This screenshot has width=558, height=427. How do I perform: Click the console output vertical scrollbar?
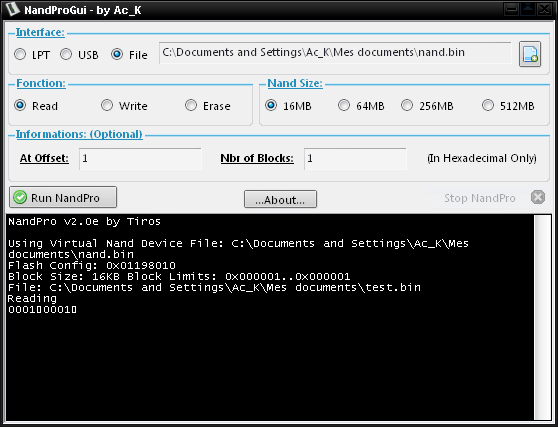(x=542, y=317)
